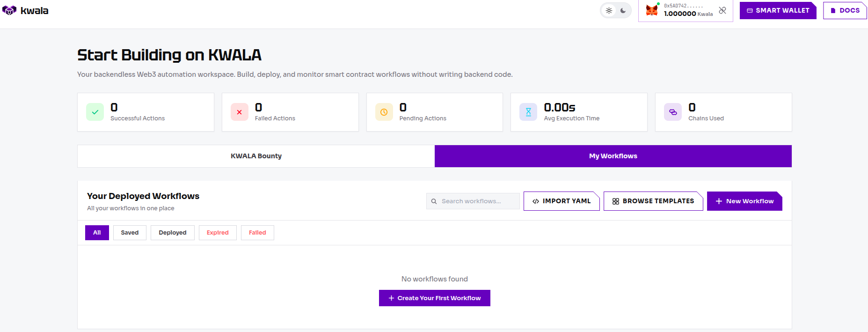Viewport: 868px width, 332px height.
Task: Filter workflows by Saved
Action: point(130,233)
